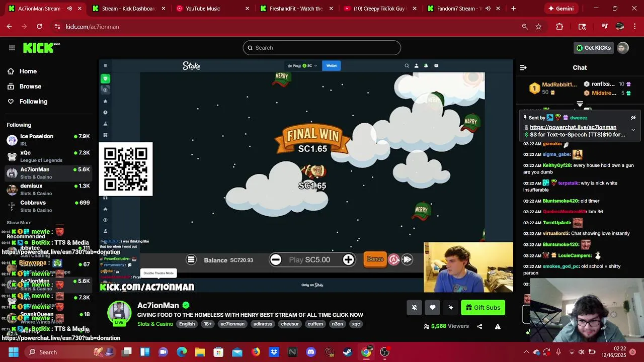Screen dimensions: 644x362
Task: Open the demisux channel
Action: coord(48,190)
